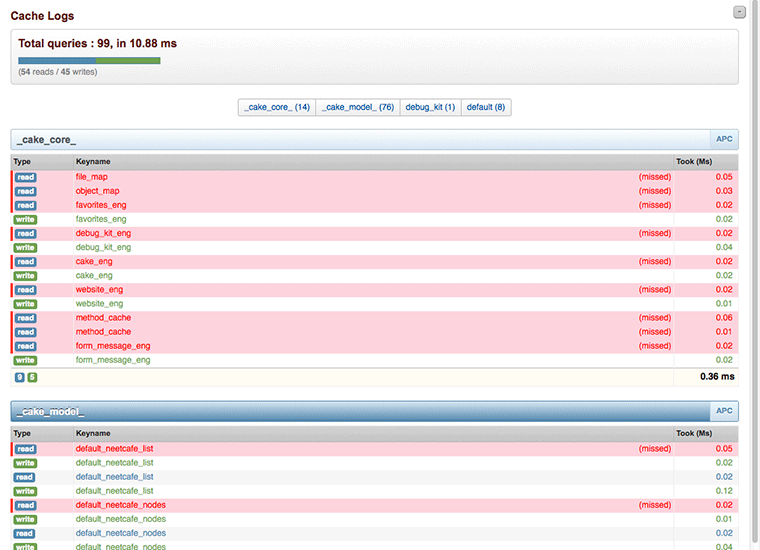Click read badge on object_map row
This screenshot has height=550, width=760.
[x=25, y=191]
